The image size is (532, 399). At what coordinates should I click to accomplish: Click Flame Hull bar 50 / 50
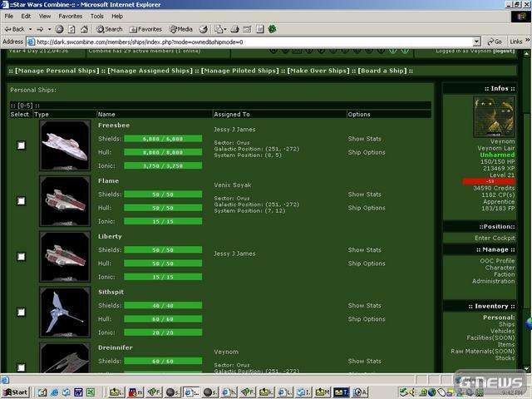[x=163, y=208]
